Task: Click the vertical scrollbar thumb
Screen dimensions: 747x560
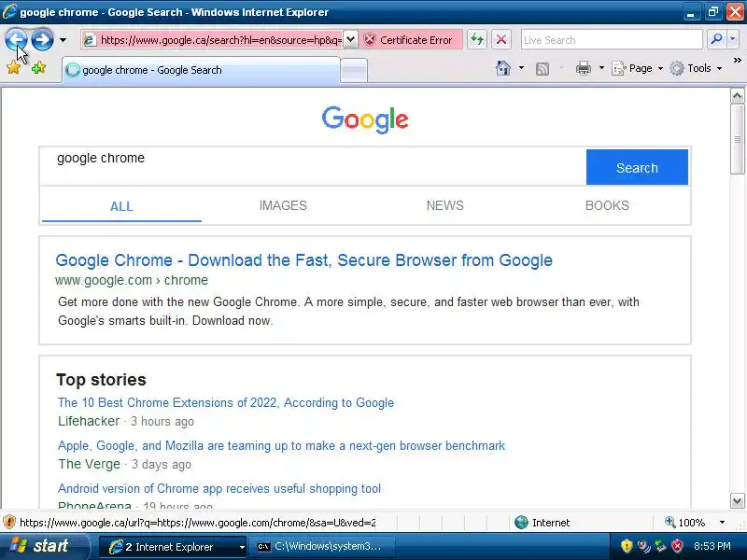Action: click(x=737, y=139)
